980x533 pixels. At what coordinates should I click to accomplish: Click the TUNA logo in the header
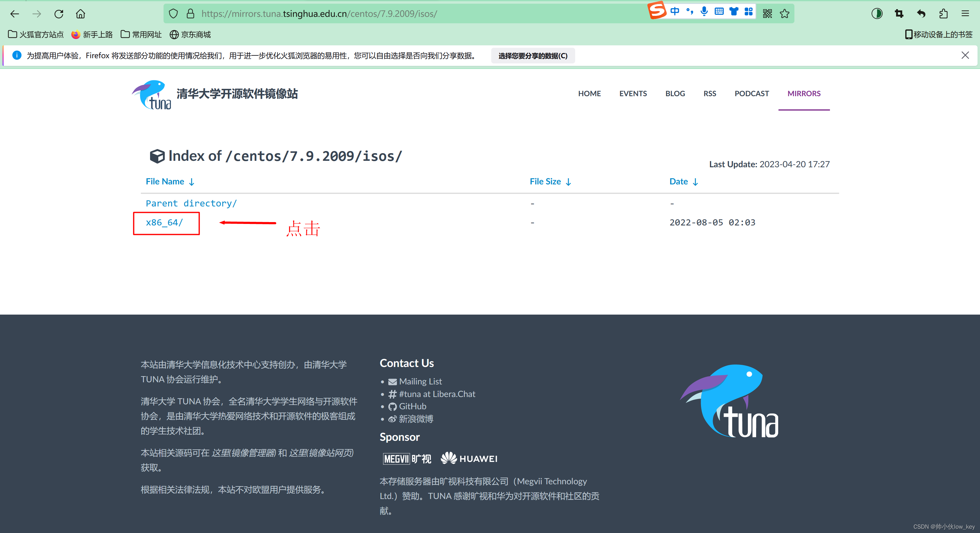(x=151, y=95)
